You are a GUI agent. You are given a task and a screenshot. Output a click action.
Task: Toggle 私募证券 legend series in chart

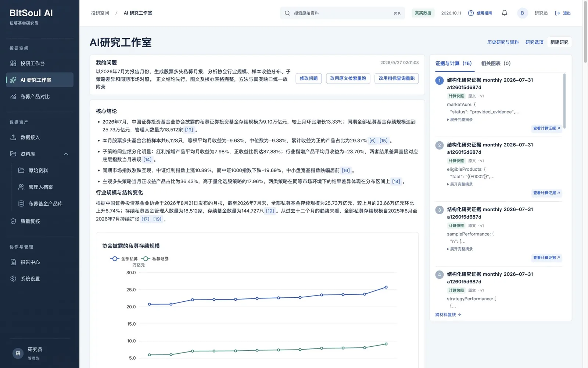click(155, 259)
